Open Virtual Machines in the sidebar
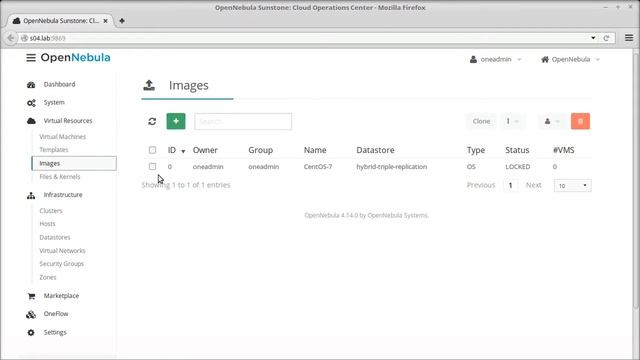The width and height of the screenshot is (640, 360). (x=62, y=137)
